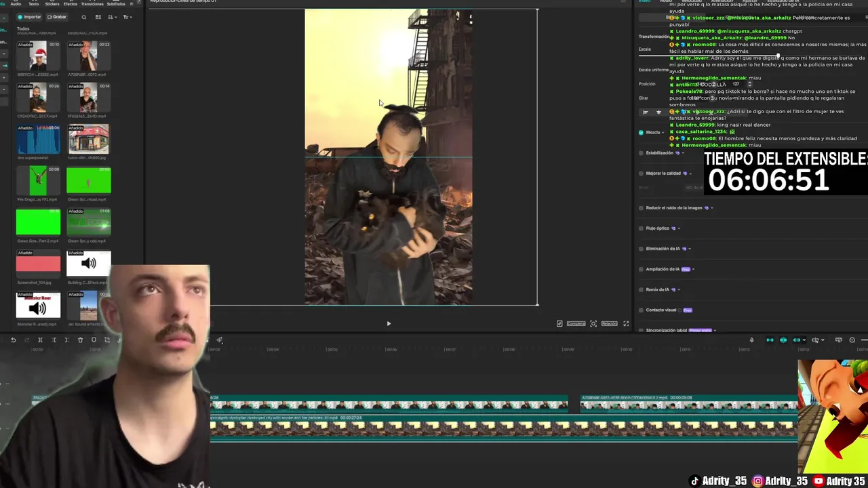
Task: Click the undo icon in timeline toolbar
Action: pos(13,340)
